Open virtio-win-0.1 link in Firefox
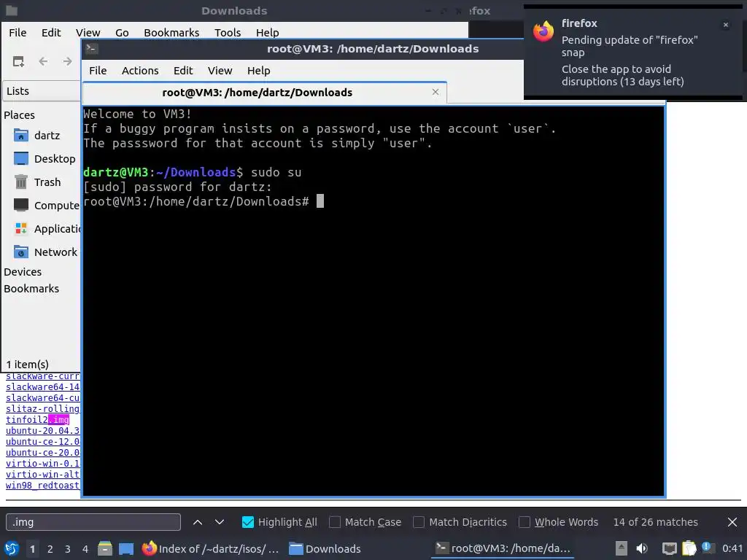 click(x=43, y=463)
